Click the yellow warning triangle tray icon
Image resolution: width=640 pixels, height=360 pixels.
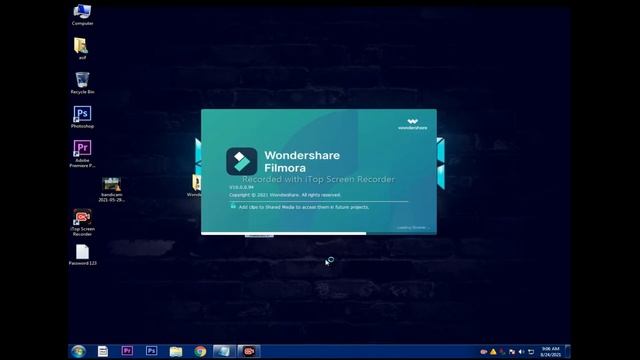tap(493, 351)
